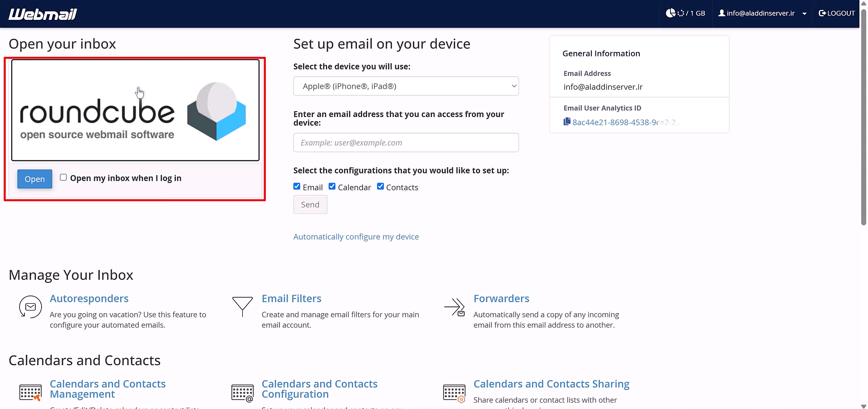Click the LOGOUT button
The height and width of the screenshot is (409, 868).
pyautogui.click(x=837, y=13)
